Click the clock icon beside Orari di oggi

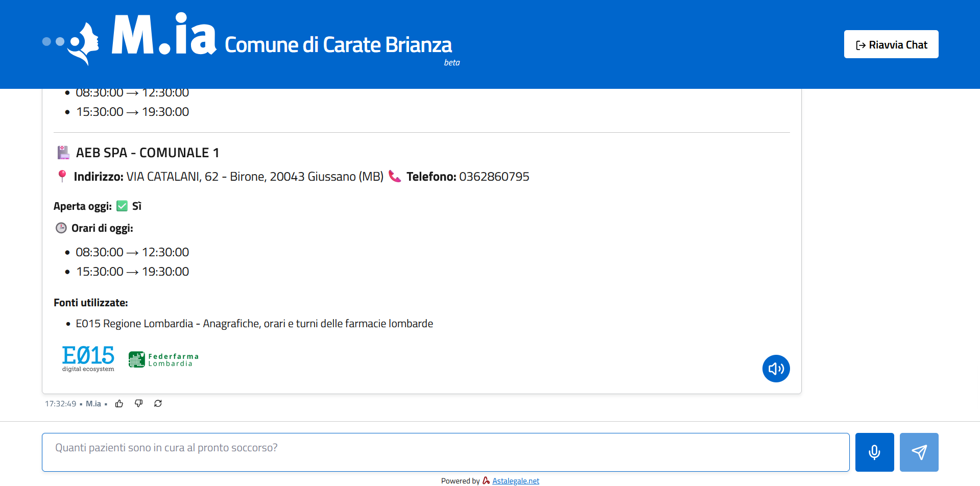[61, 228]
